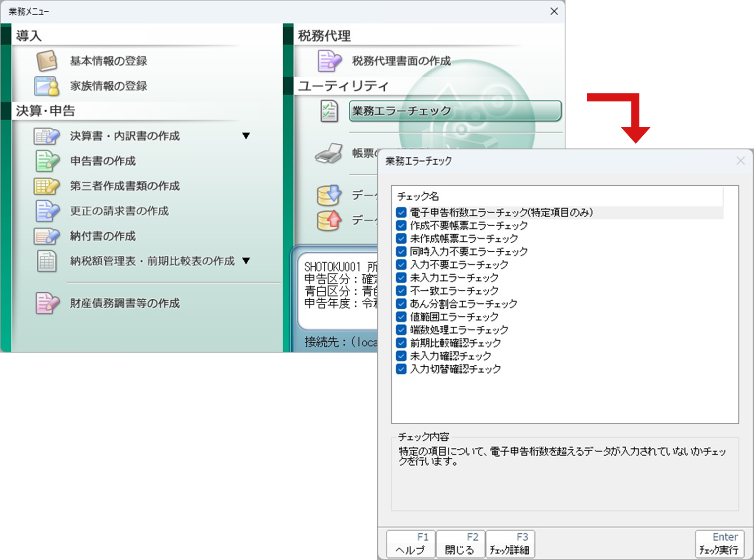Toggle the 未作成帳票エラーチェック checkbox

401,239
